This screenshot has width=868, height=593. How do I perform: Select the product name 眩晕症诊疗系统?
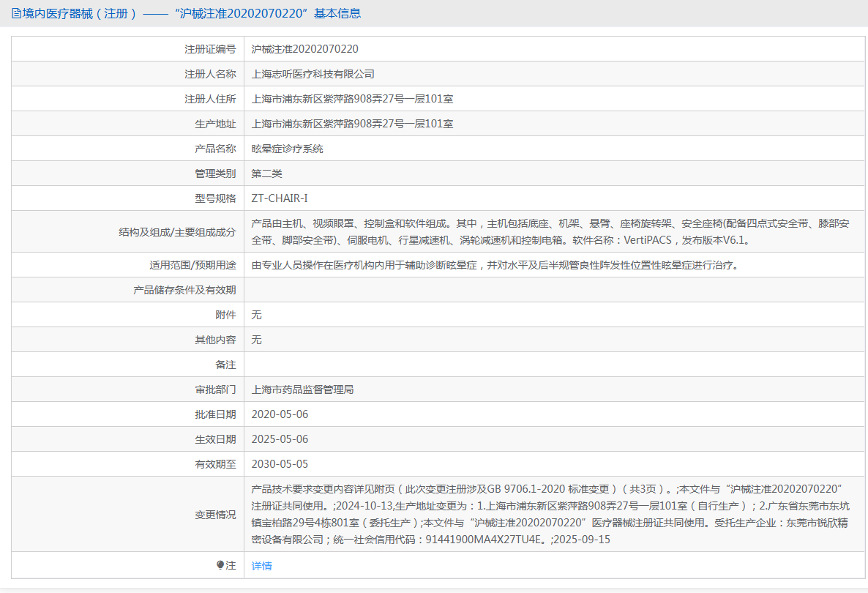click(x=287, y=149)
